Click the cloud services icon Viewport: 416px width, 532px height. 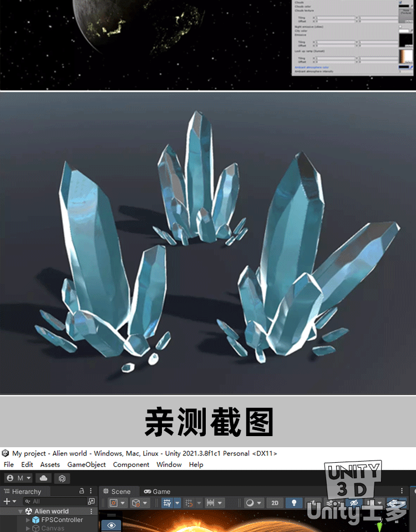pos(43,478)
